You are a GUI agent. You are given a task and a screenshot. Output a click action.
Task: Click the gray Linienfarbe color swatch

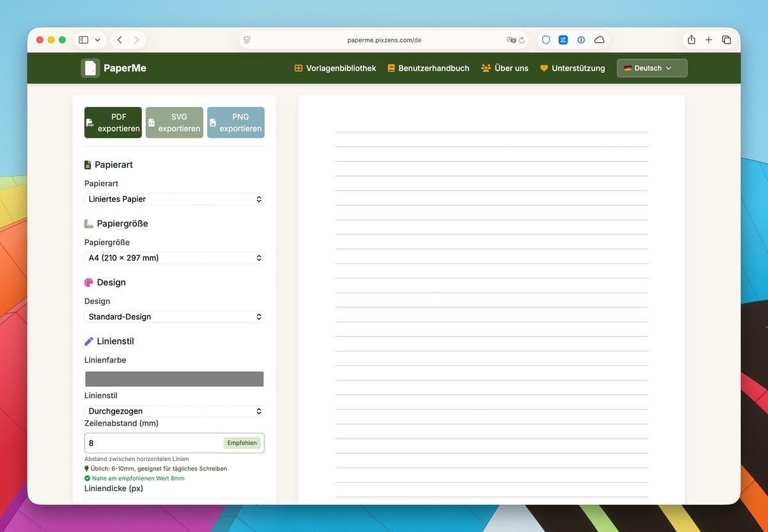[174, 378]
